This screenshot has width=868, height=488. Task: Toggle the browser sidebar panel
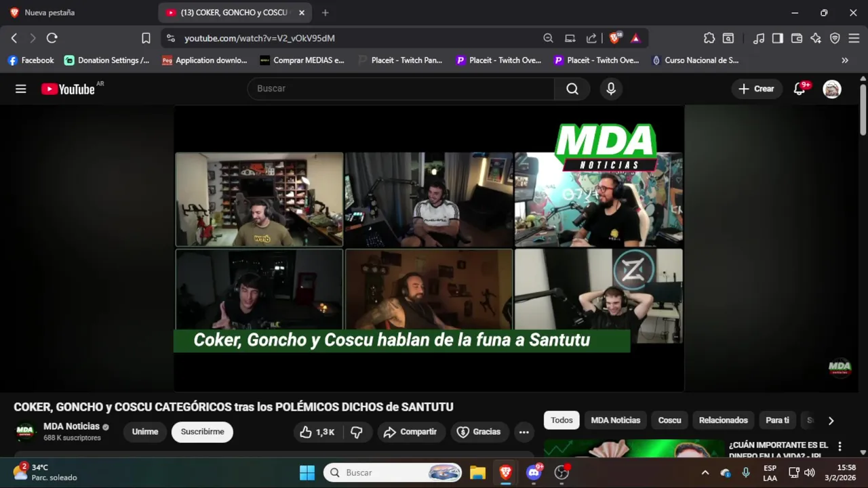[778, 39]
